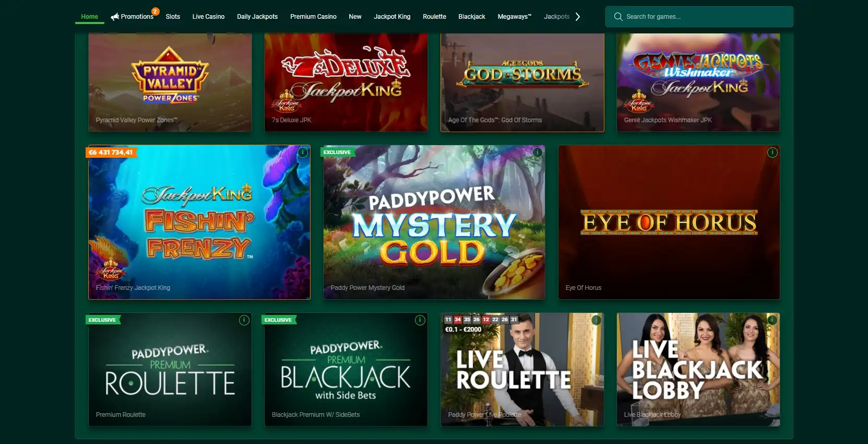
Task: Show info for Paddy Power Live Roulette
Action: pos(596,320)
